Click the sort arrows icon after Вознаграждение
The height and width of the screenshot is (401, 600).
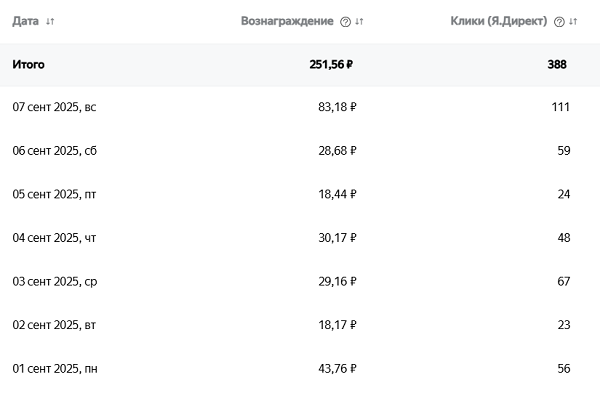[360, 21]
